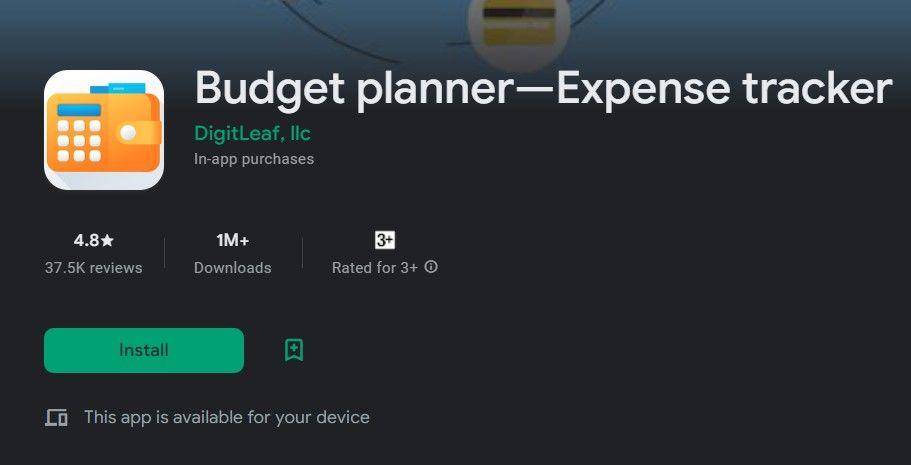Click the blurred credit card image in banner
The width and height of the screenshot is (911, 465).
[519, 26]
